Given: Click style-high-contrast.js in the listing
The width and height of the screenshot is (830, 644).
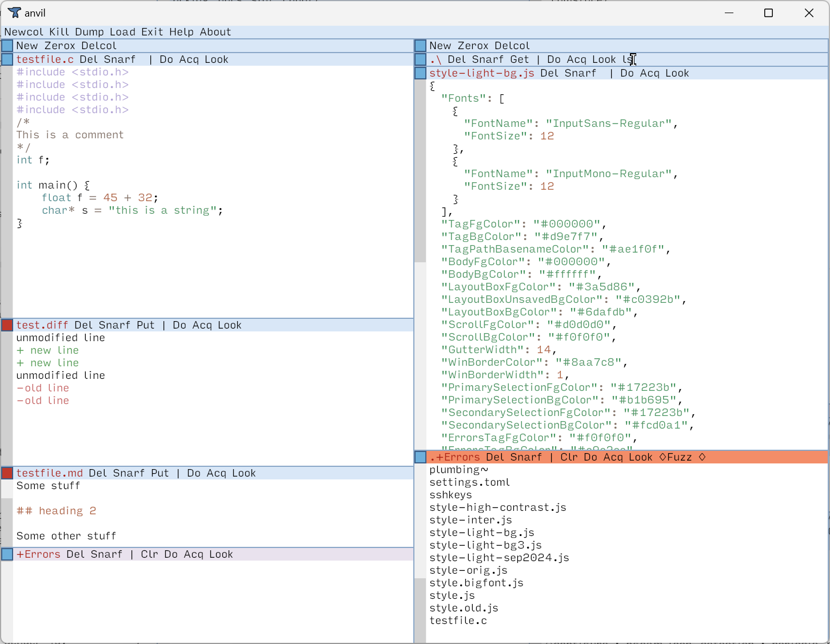Looking at the screenshot, I should (498, 507).
